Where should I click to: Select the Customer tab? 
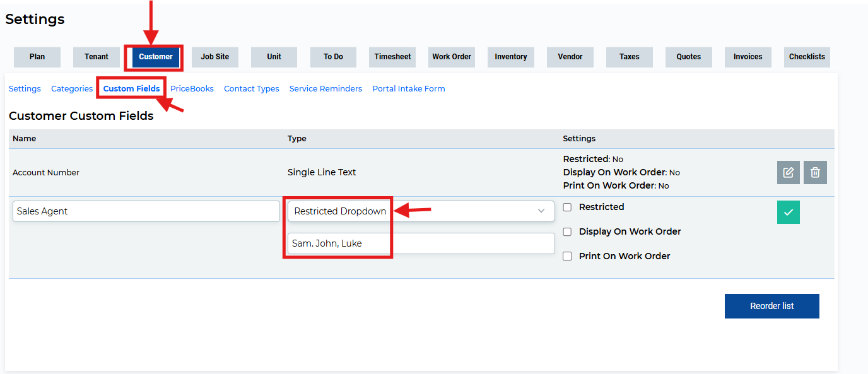(156, 57)
